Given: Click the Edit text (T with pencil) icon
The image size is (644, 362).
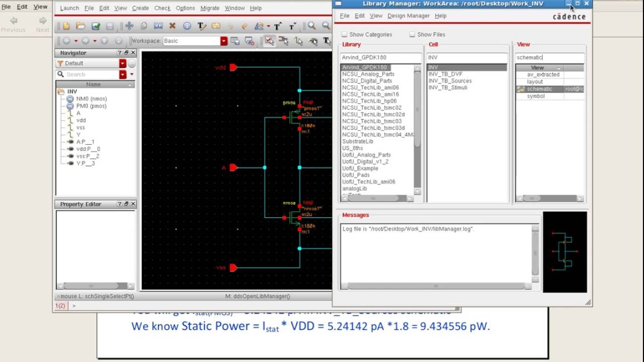Looking at the screenshot, I should (202, 26).
